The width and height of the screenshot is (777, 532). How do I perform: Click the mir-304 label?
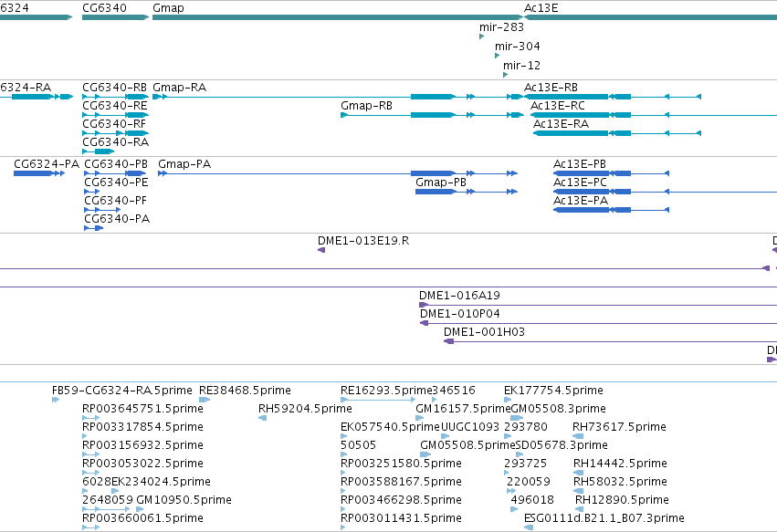coord(518,46)
